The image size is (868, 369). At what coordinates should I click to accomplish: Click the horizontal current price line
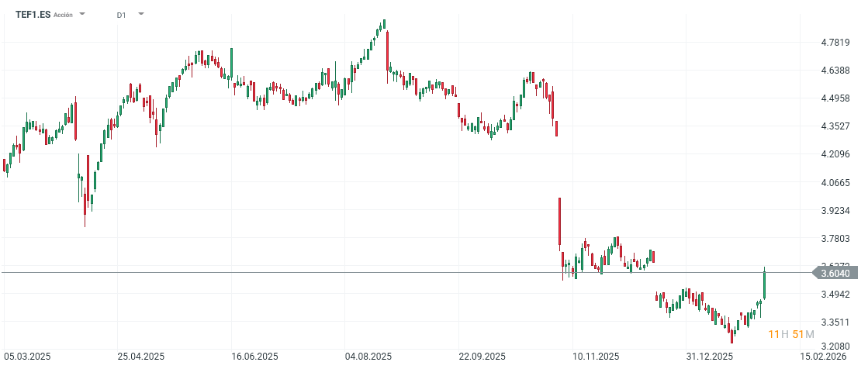tap(388, 273)
